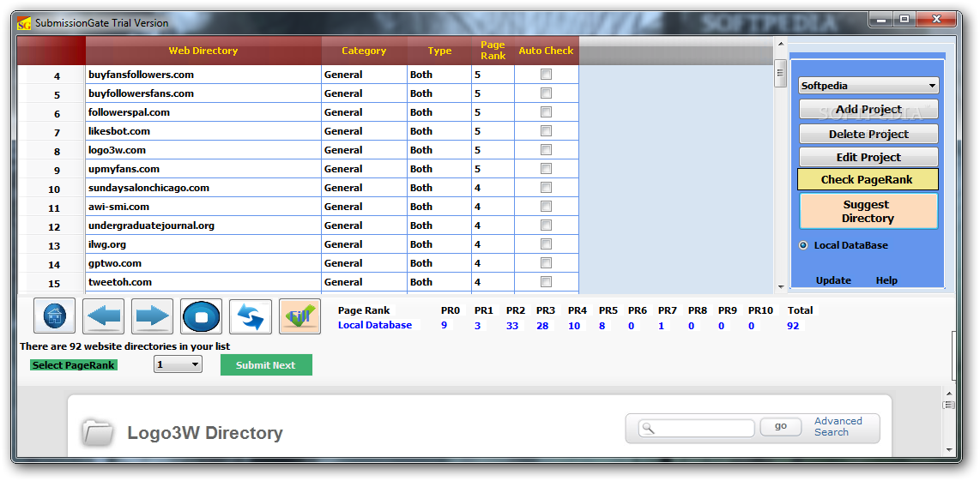Toggle Auto Check for tweetoh.com
Image resolution: width=980 pixels, height=481 pixels.
(547, 282)
